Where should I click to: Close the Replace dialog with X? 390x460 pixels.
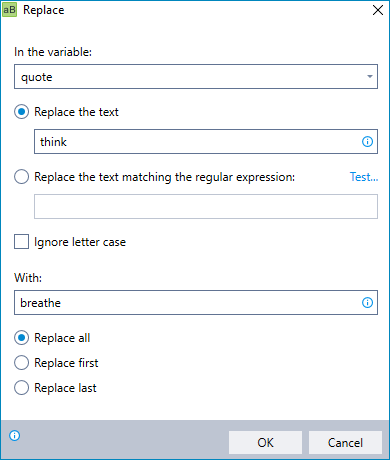378,10
